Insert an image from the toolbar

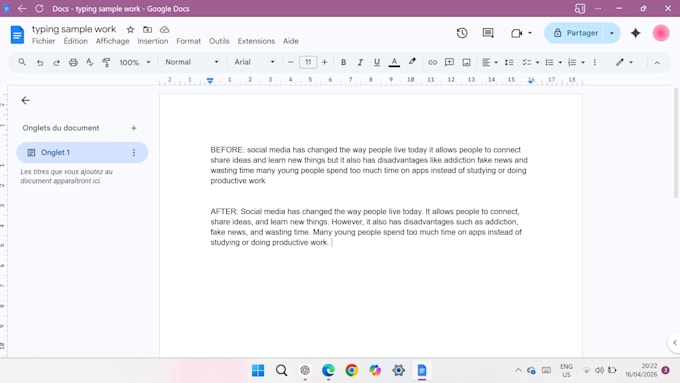(x=466, y=62)
